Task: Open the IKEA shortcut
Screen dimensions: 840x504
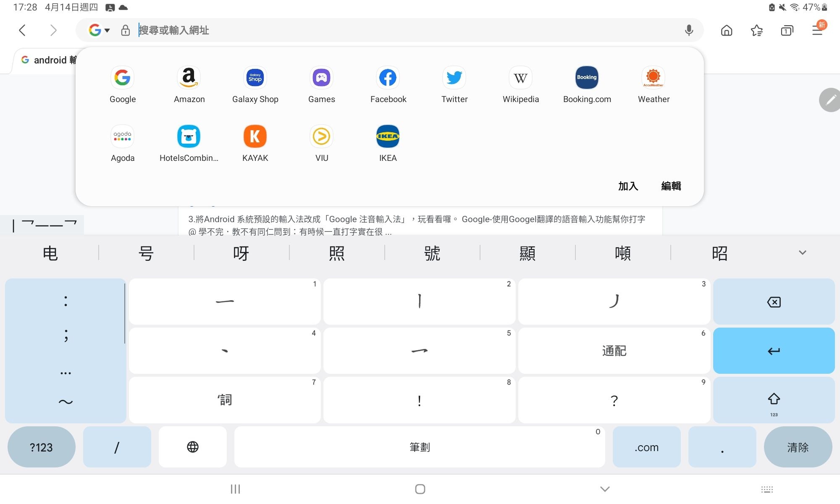Action: coord(388,144)
